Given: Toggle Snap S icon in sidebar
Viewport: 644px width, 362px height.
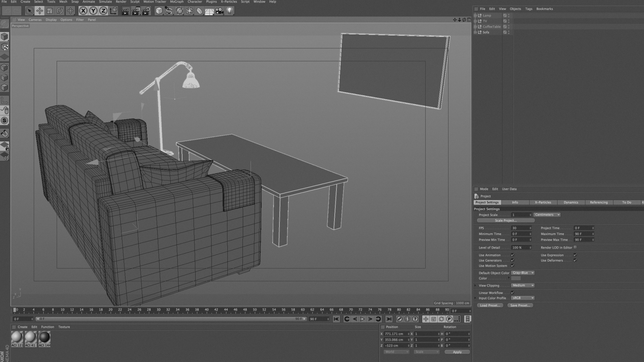Looking at the screenshot, I should click(4, 120).
